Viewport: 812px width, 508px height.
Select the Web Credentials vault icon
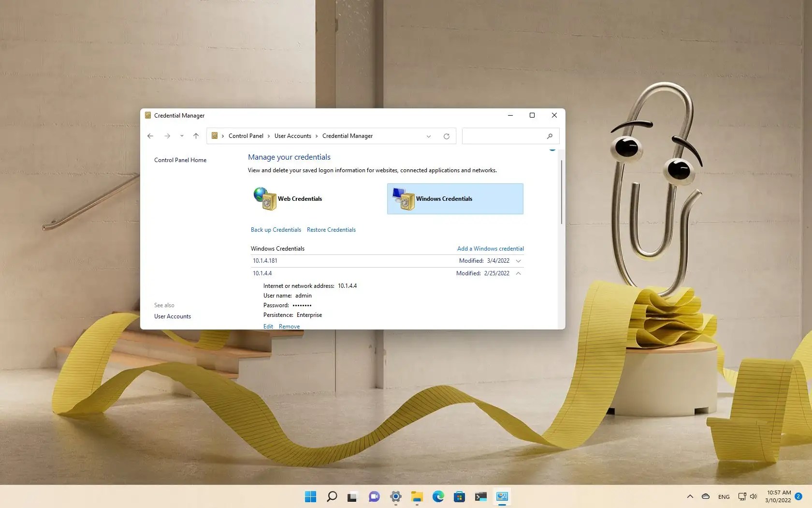265,199
